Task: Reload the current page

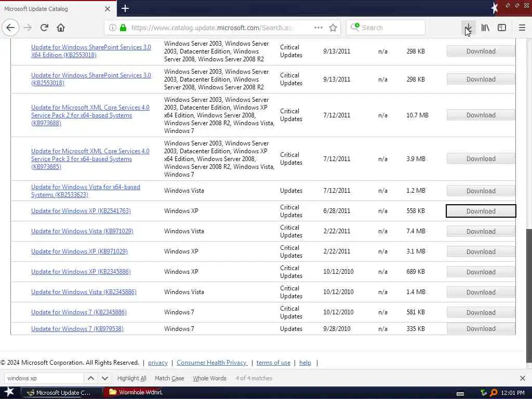Action: (x=44, y=28)
